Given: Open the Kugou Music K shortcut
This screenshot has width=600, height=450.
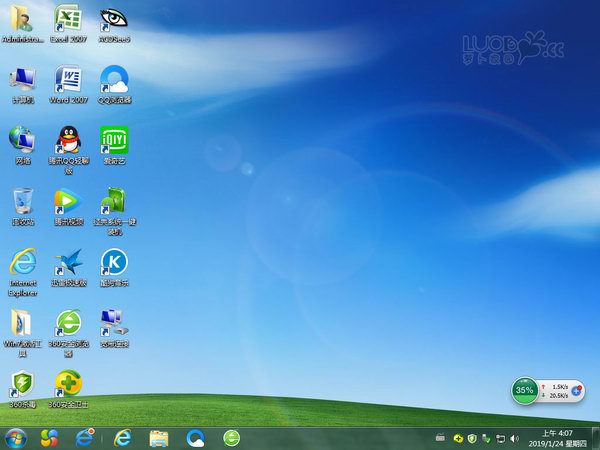Looking at the screenshot, I should 114,268.
